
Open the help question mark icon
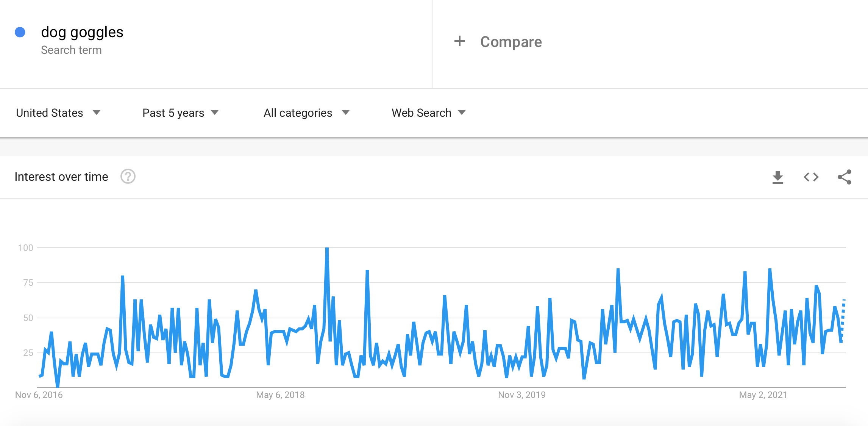128,177
